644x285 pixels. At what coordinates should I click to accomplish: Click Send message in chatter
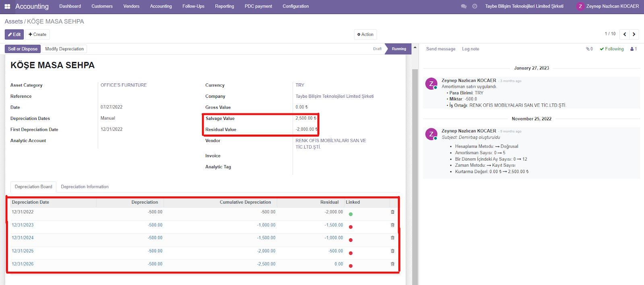pos(441,49)
